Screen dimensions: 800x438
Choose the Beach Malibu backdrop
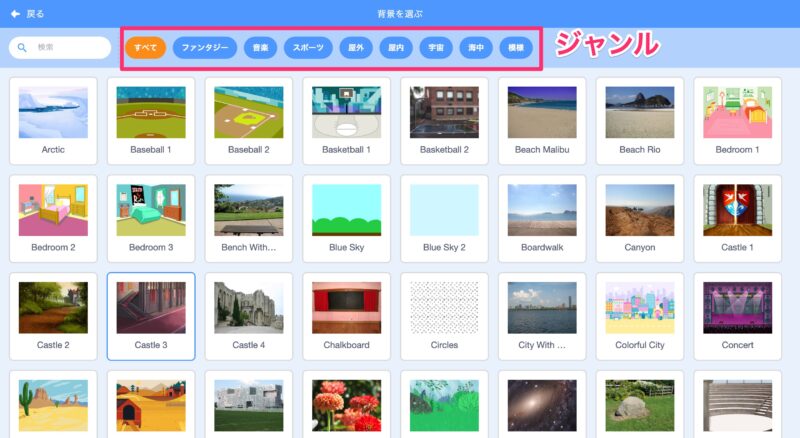click(542, 120)
